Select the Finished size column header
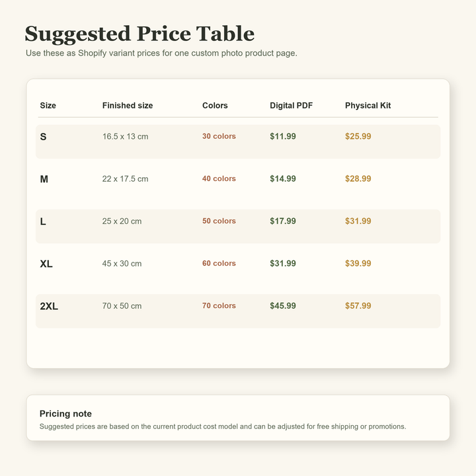The width and height of the screenshot is (476, 476). (128, 105)
